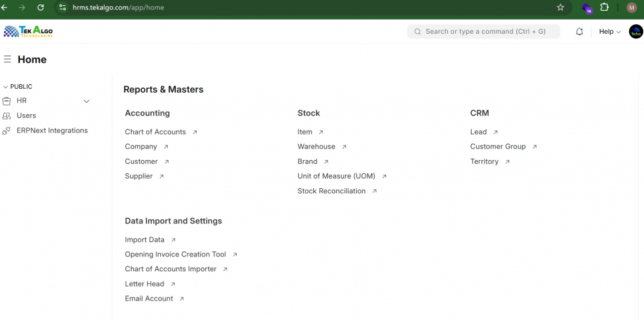The height and width of the screenshot is (319, 644).
Task: Click the arrow icon next to Warehouse
Action: pos(344,147)
